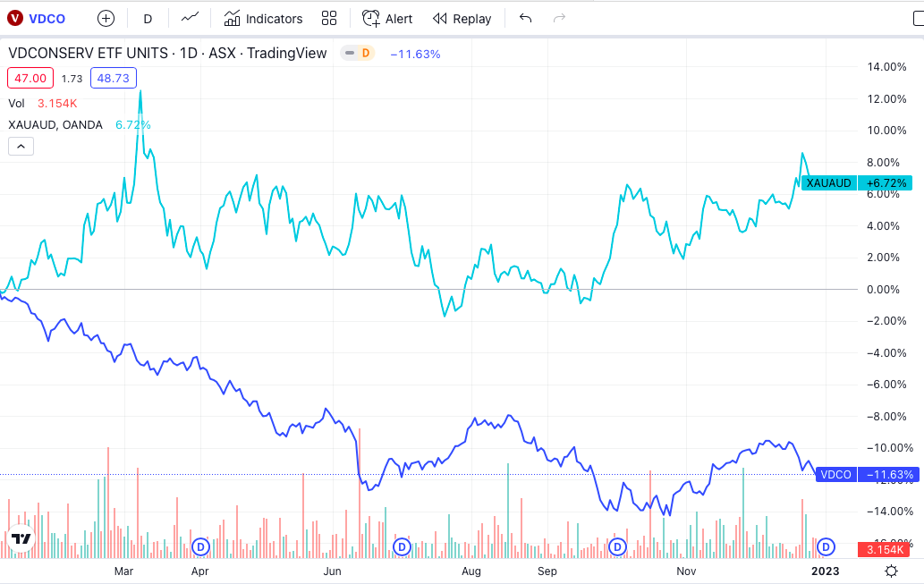Click the Nov label on time axis

click(x=686, y=571)
